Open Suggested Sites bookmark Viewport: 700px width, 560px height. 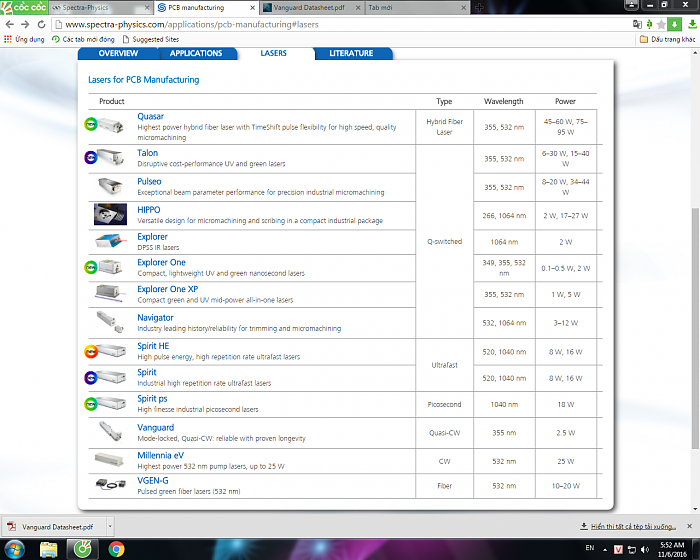(x=151, y=39)
